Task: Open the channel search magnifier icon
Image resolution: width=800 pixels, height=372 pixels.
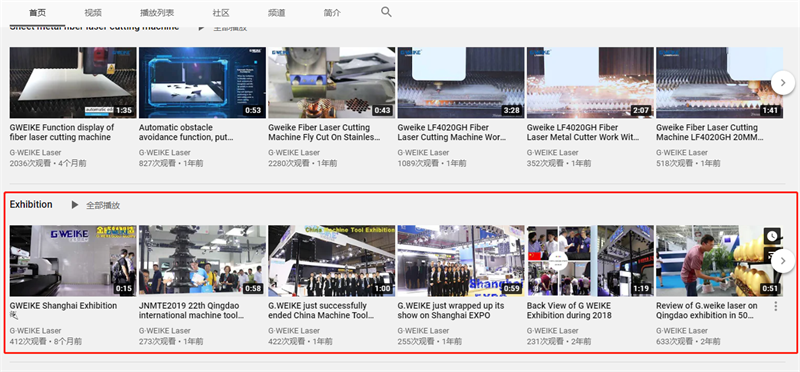Action: [x=386, y=12]
